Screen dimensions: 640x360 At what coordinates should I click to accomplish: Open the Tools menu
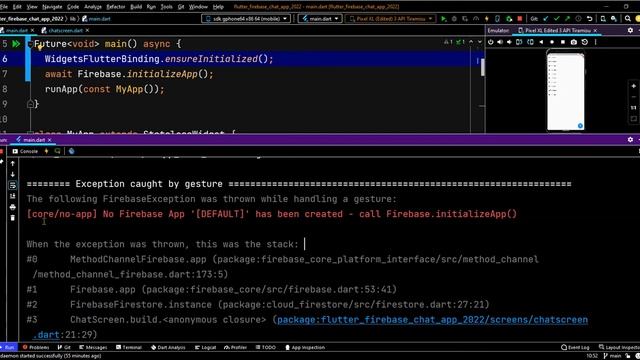pyautogui.click(x=166, y=7)
